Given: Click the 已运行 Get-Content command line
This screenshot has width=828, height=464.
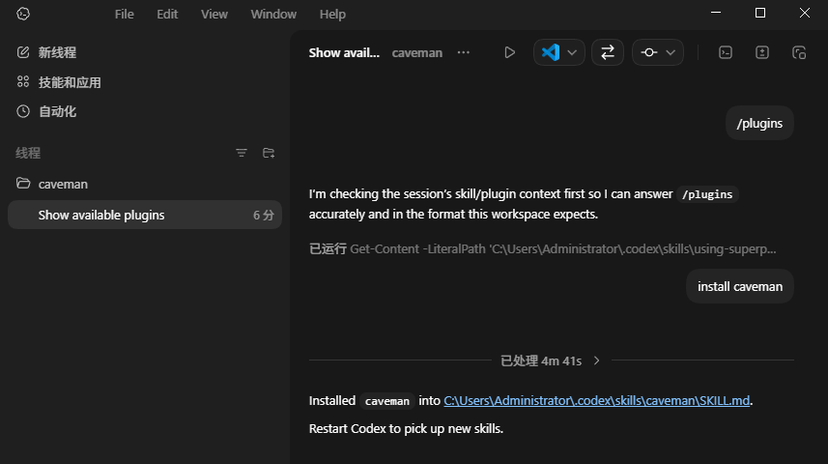Looking at the screenshot, I should (x=543, y=249).
